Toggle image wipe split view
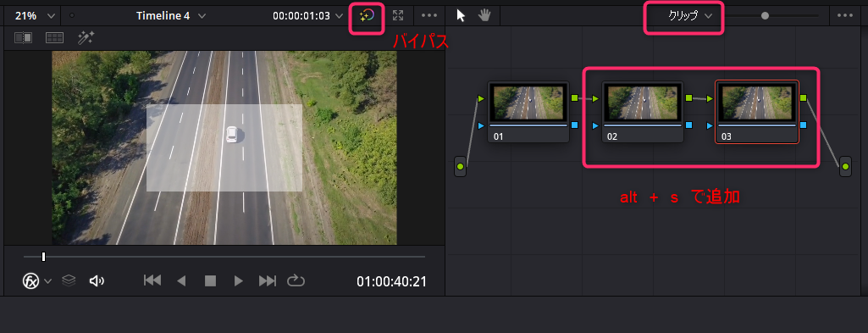This screenshot has height=333, width=868. (x=23, y=37)
